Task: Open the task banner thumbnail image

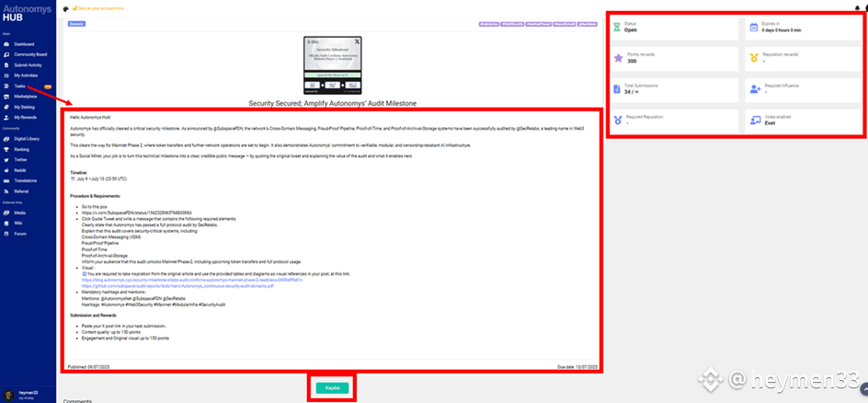Action: [x=333, y=65]
